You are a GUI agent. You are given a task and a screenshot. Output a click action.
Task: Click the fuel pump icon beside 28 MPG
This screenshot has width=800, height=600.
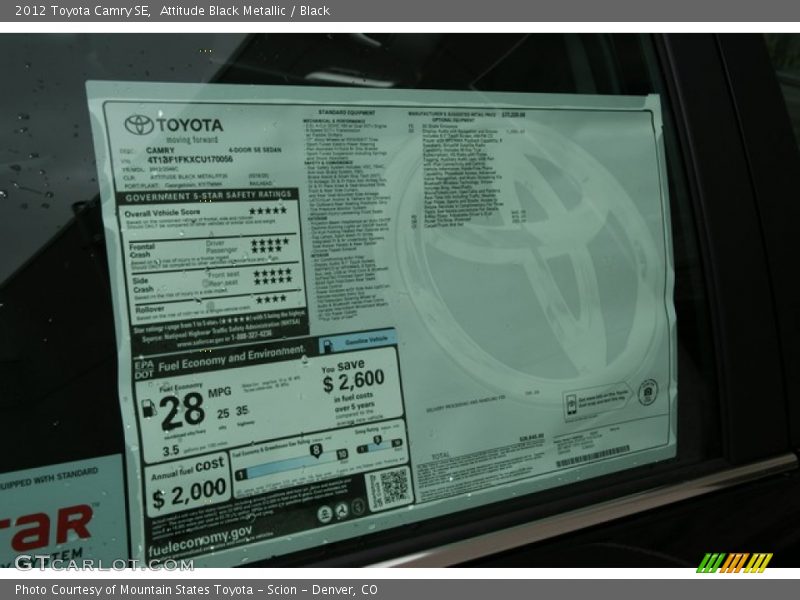(x=149, y=409)
